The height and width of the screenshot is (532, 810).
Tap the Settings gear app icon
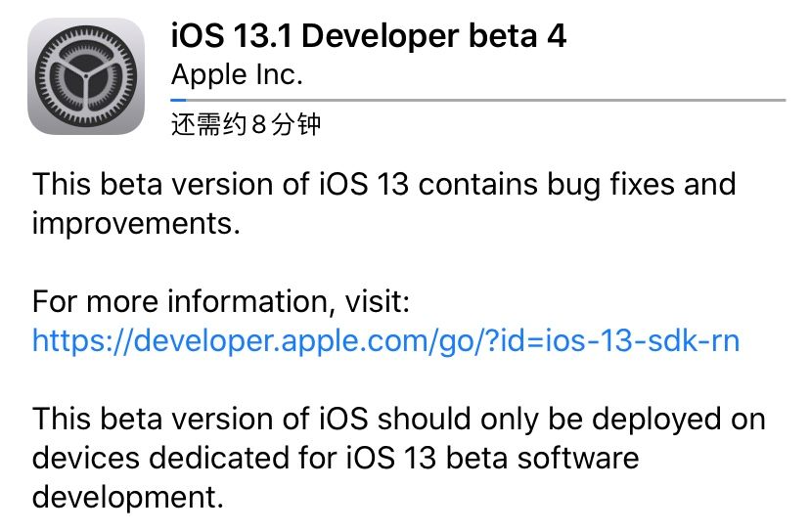[87, 76]
